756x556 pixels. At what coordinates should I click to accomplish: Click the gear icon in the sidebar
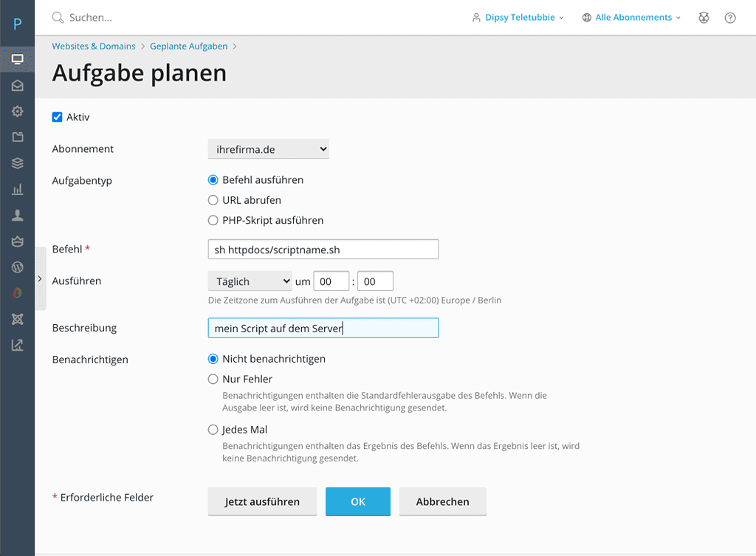point(17,111)
